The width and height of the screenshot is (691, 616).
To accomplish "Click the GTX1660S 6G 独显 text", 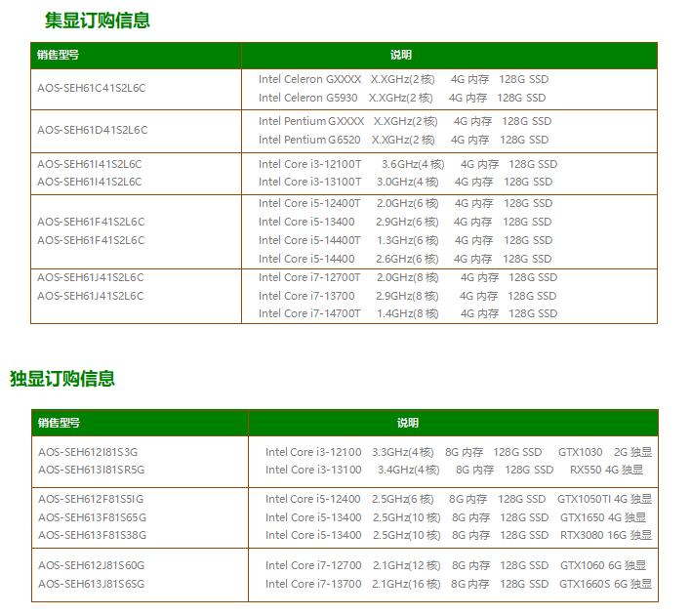I will pyautogui.click(x=605, y=584).
